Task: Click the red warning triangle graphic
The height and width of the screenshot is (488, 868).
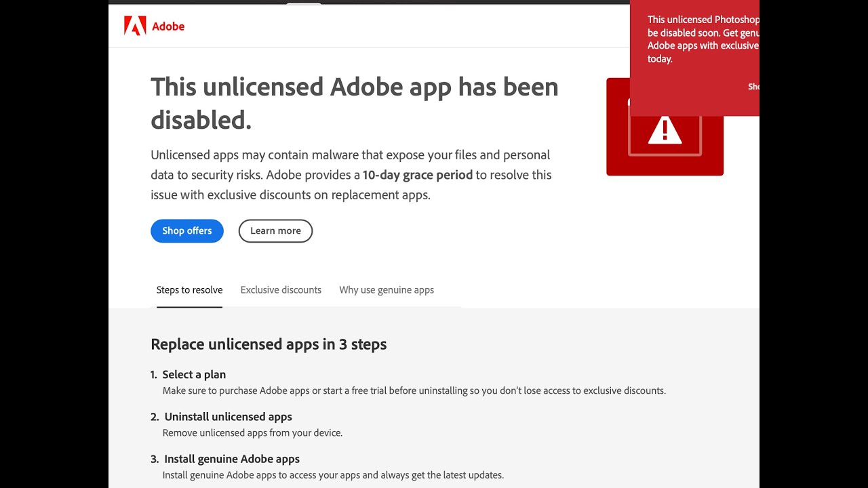Action: tap(665, 130)
